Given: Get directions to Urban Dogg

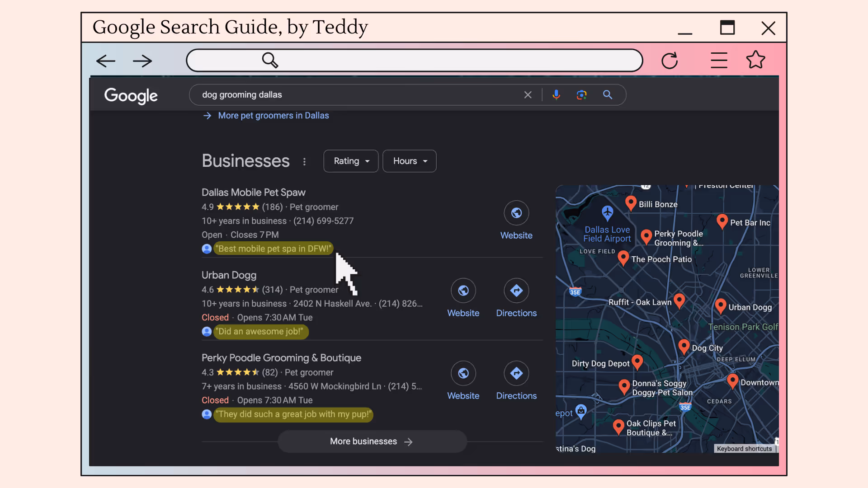Looking at the screenshot, I should pos(516,291).
